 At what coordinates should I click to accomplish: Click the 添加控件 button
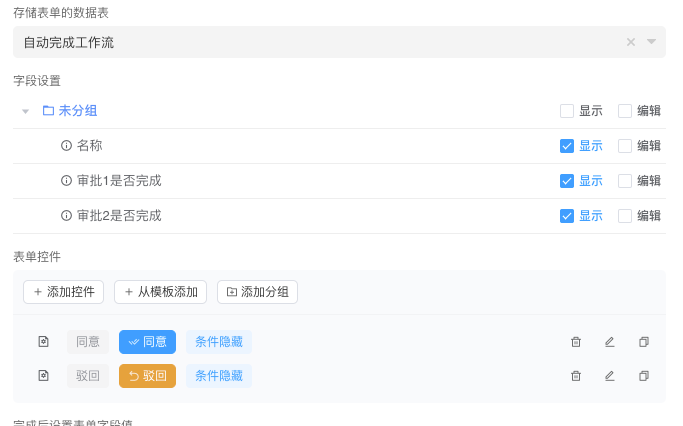[64, 292]
